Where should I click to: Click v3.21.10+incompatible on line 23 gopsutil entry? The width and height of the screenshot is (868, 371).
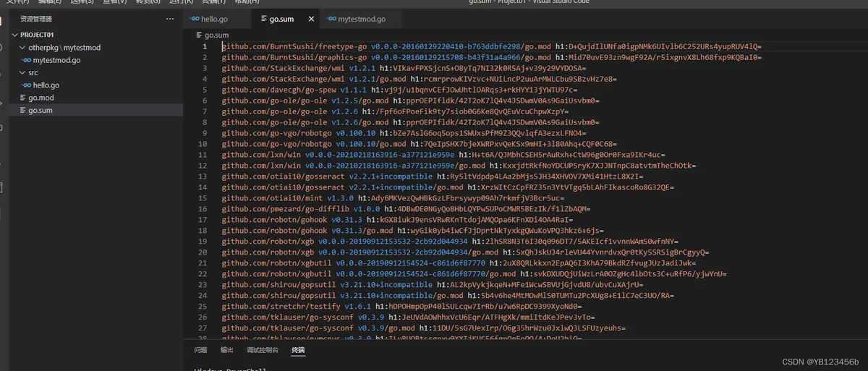tap(385, 285)
